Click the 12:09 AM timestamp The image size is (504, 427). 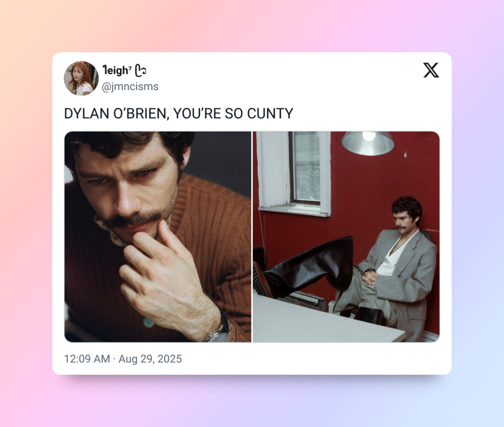click(87, 359)
